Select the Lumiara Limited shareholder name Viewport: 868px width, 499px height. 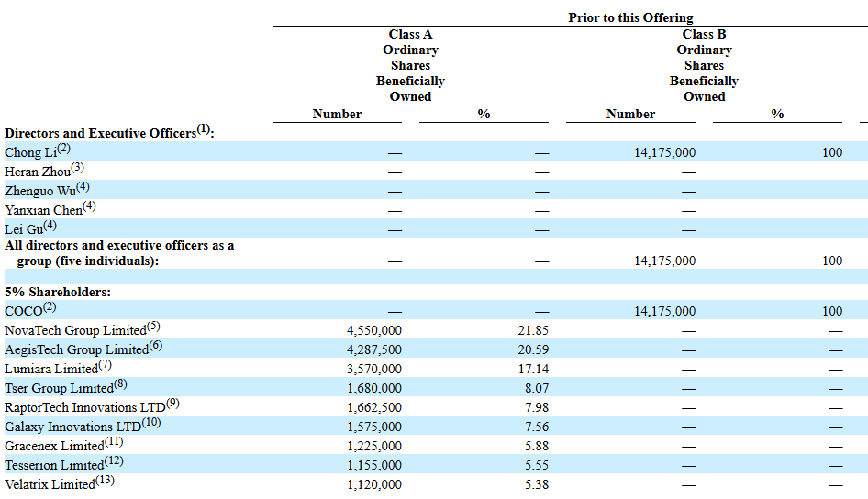pos(50,369)
